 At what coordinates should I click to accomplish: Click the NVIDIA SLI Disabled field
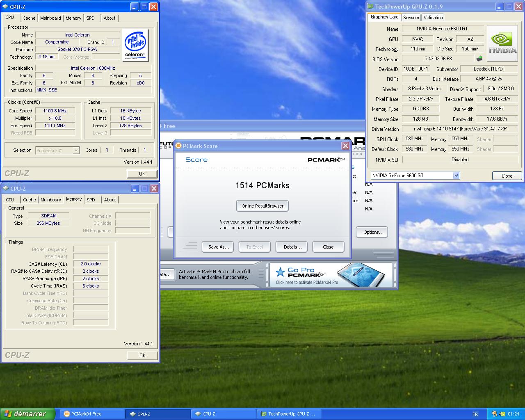(x=460, y=160)
